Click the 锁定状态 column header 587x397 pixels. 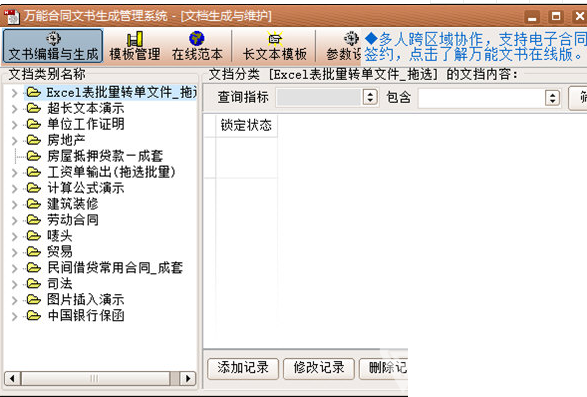point(246,125)
